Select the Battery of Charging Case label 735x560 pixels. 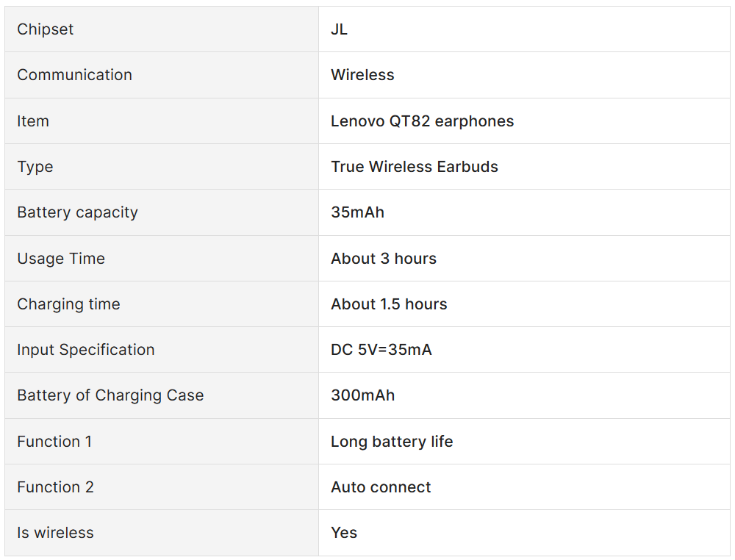pyautogui.click(x=110, y=395)
